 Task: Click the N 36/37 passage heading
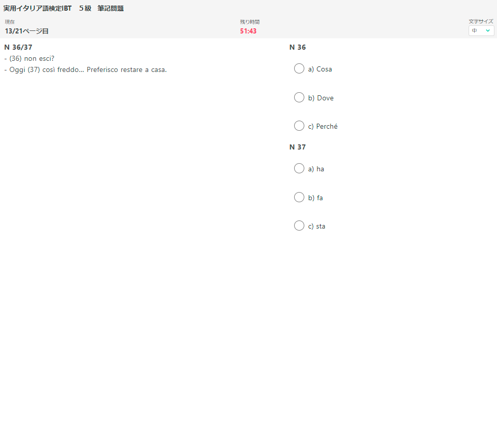pyautogui.click(x=18, y=47)
